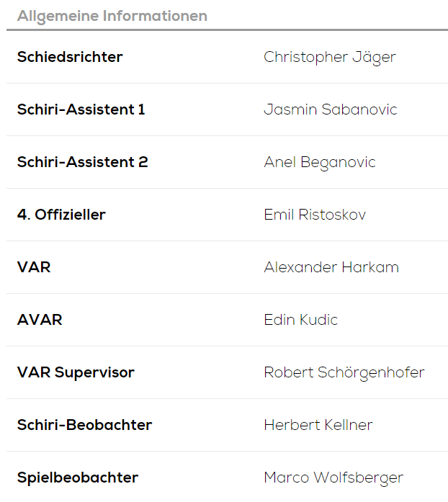Screen dimensions: 448x502
Task: Select the 4. Offizieller label
Action: tap(61, 215)
